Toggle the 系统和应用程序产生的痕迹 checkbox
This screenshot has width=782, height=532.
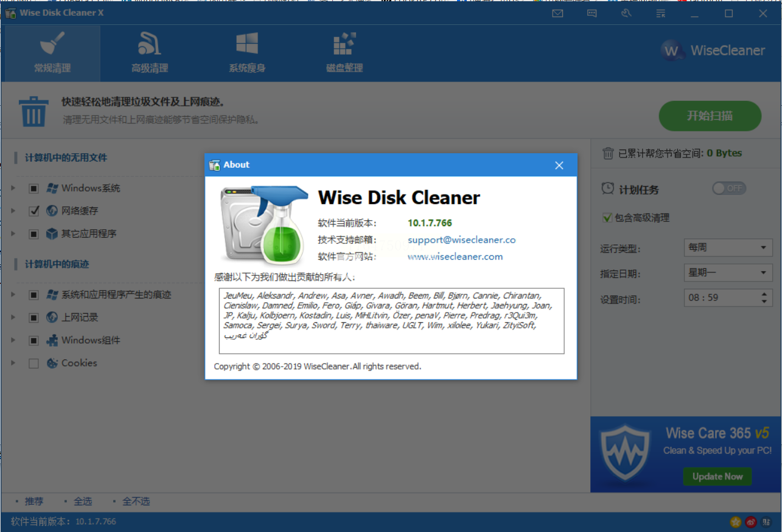33,295
